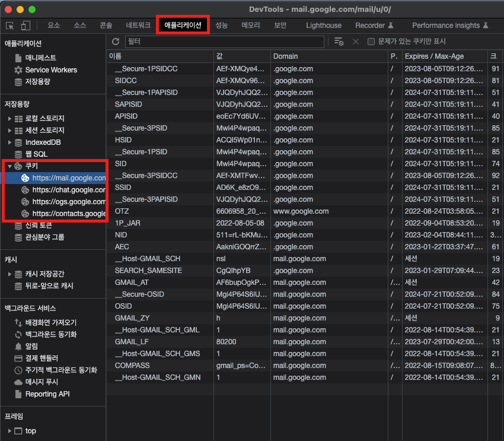504x441 pixels.
Task: Focus the 필터 input field
Action: [224, 42]
